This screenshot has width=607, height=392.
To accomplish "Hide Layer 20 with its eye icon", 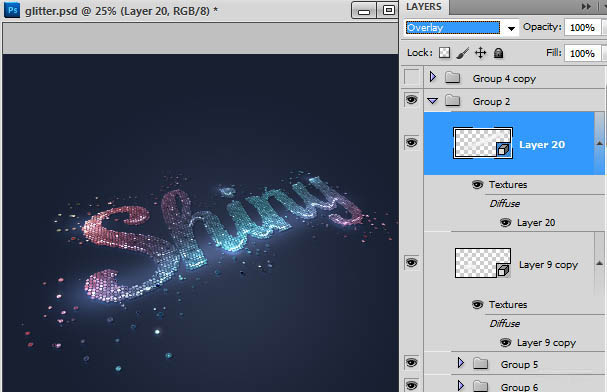I will [x=412, y=142].
